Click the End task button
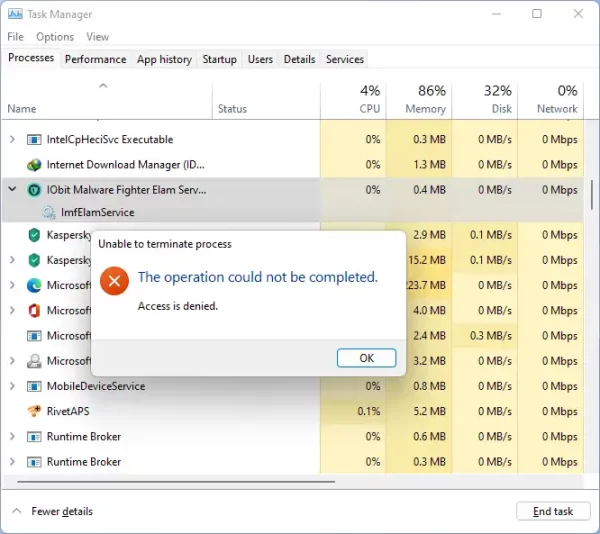 (x=553, y=511)
